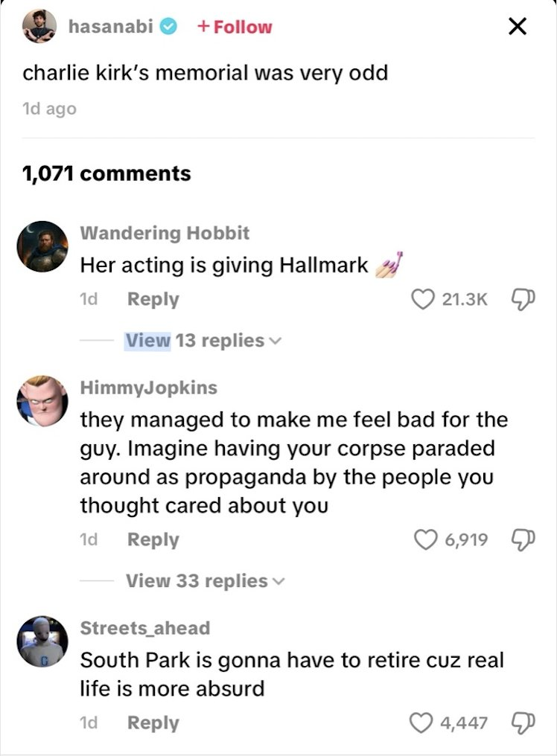The height and width of the screenshot is (756, 557).
Task: Close the comments panel
Action: (x=517, y=28)
